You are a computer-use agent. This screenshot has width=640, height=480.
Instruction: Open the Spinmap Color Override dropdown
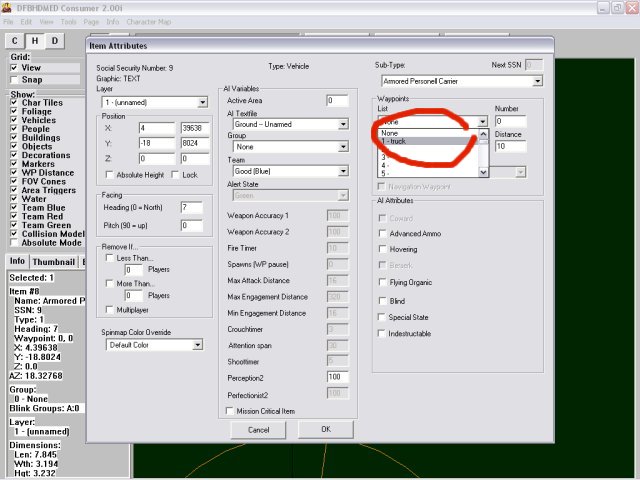[196, 344]
